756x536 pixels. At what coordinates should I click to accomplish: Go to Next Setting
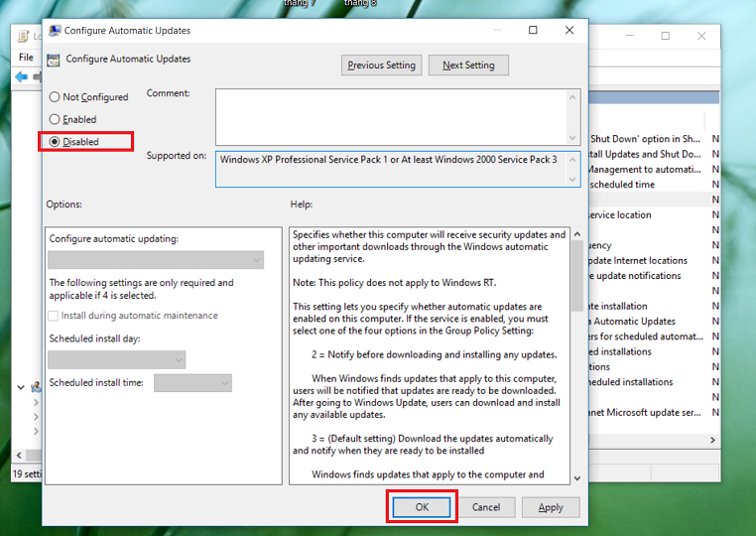pyautogui.click(x=468, y=66)
